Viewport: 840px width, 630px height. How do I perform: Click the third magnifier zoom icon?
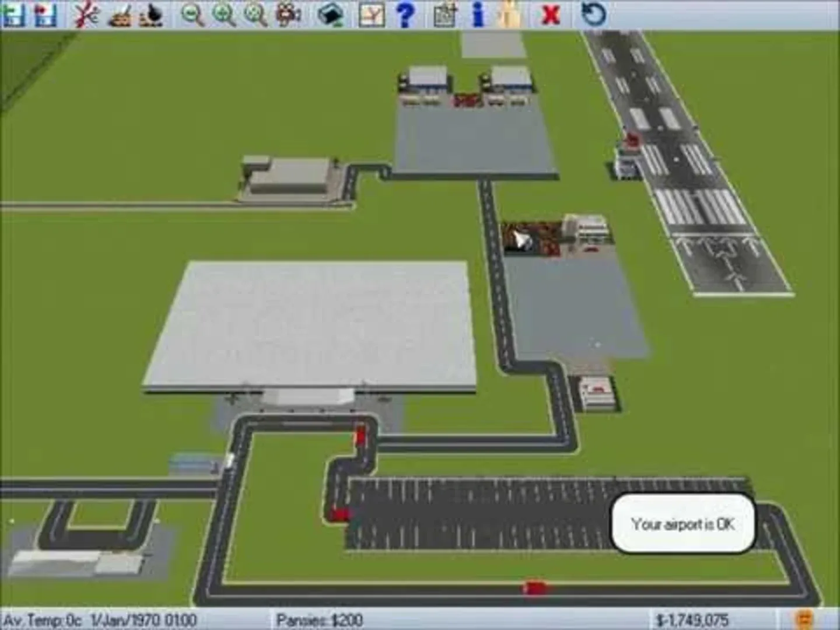tap(256, 15)
